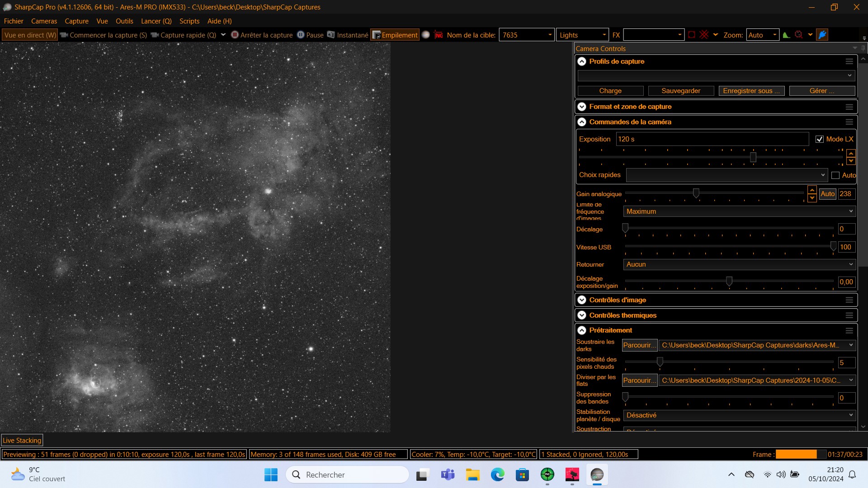Click the FX effects dropdown

[x=653, y=35]
